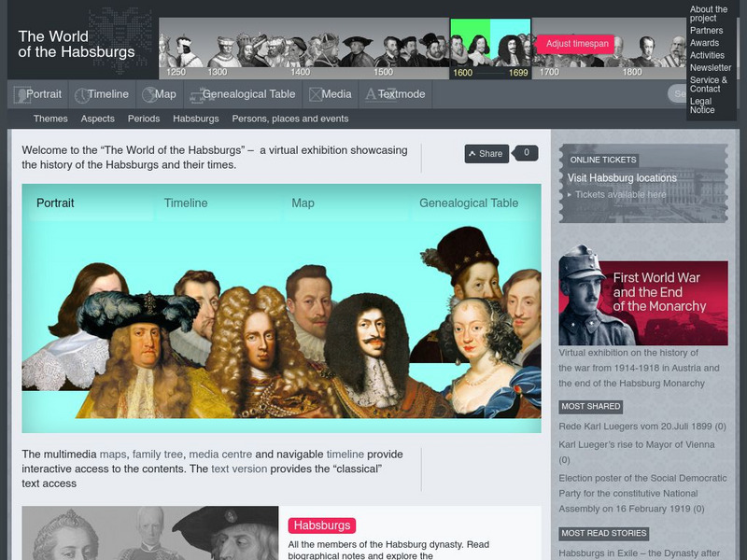Open Habsburgs submenu item
Image resolution: width=747 pixels, height=560 pixels.
point(196,119)
